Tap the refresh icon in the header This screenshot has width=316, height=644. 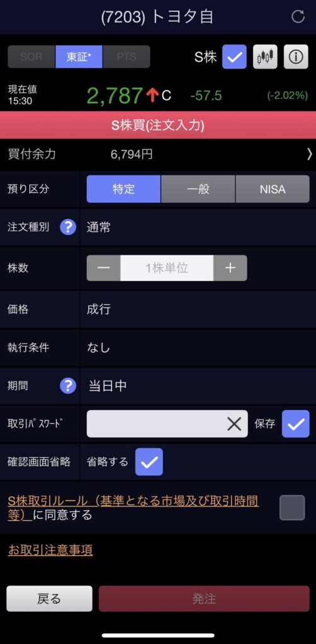(298, 16)
